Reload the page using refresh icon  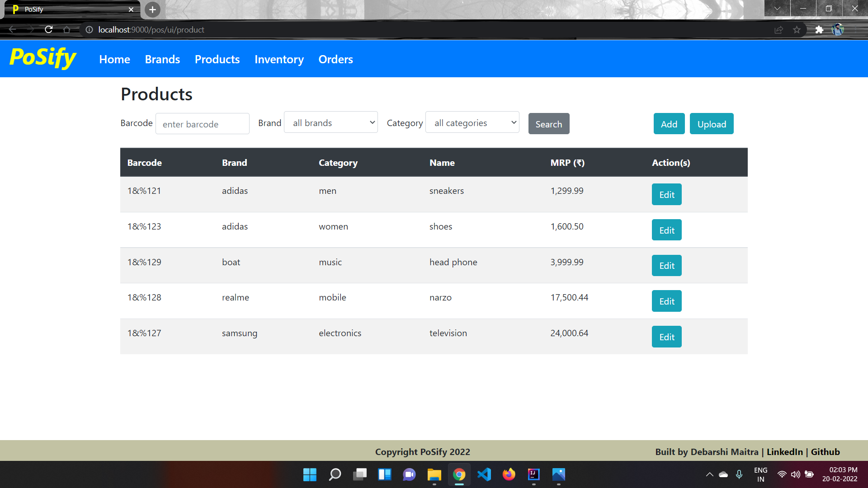48,29
